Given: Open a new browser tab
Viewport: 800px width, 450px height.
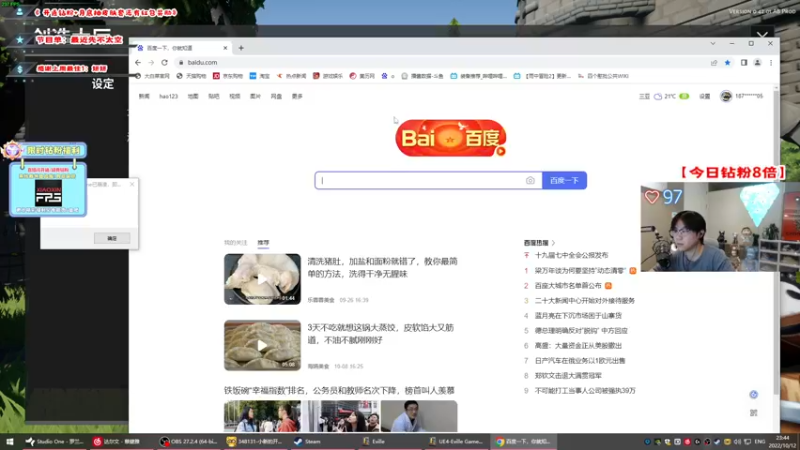Looking at the screenshot, I should pyautogui.click(x=241, y=48).
